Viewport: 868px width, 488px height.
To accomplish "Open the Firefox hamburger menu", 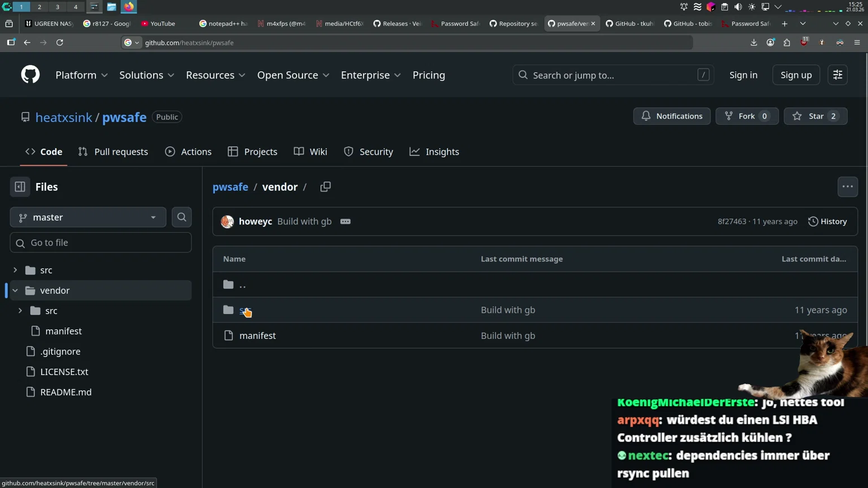I will coord(858,42).
